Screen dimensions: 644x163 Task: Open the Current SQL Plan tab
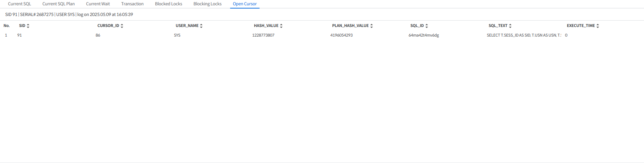click(58, 4)
